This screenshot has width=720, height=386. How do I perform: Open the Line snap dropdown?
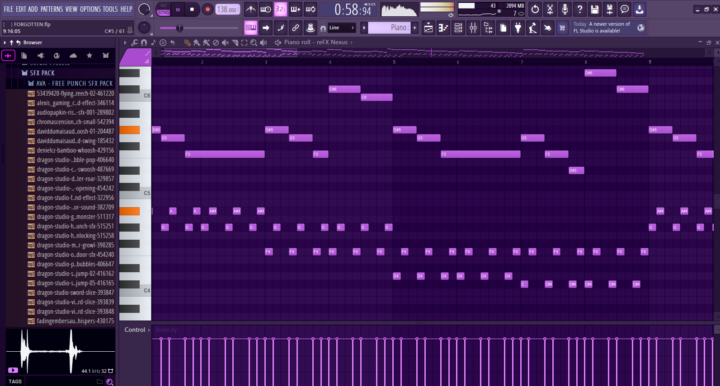tap(341, 28)
